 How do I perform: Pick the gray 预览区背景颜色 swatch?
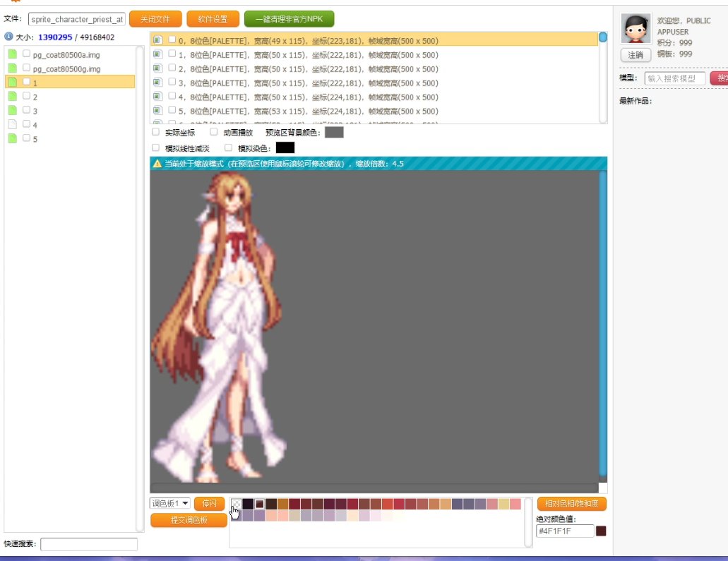pyautogui.click(x=334, y=132)
